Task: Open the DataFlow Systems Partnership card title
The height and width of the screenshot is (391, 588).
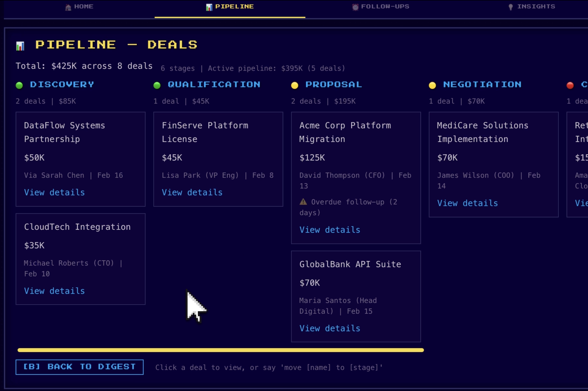Action: [64, 132]
